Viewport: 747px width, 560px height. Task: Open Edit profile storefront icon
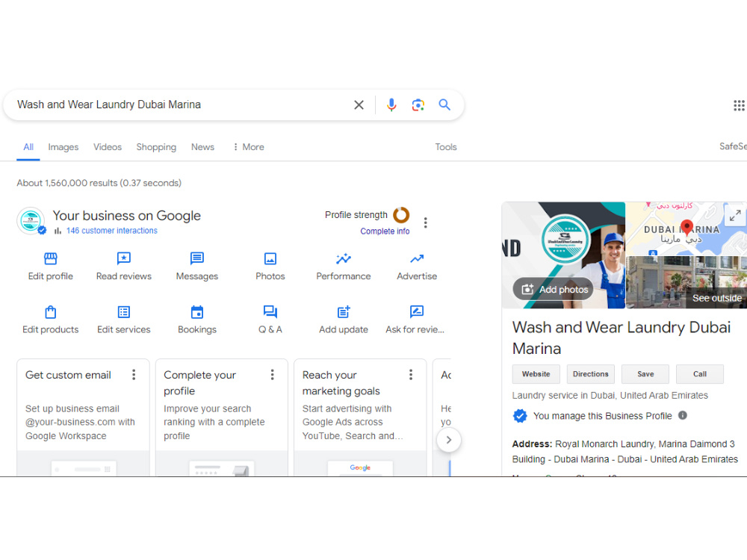tap(51, 267)
